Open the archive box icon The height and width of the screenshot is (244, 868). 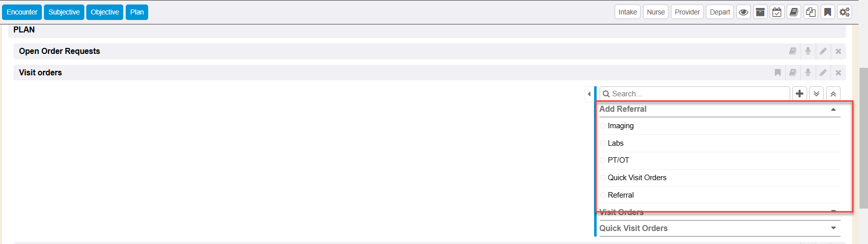point(760,12)
